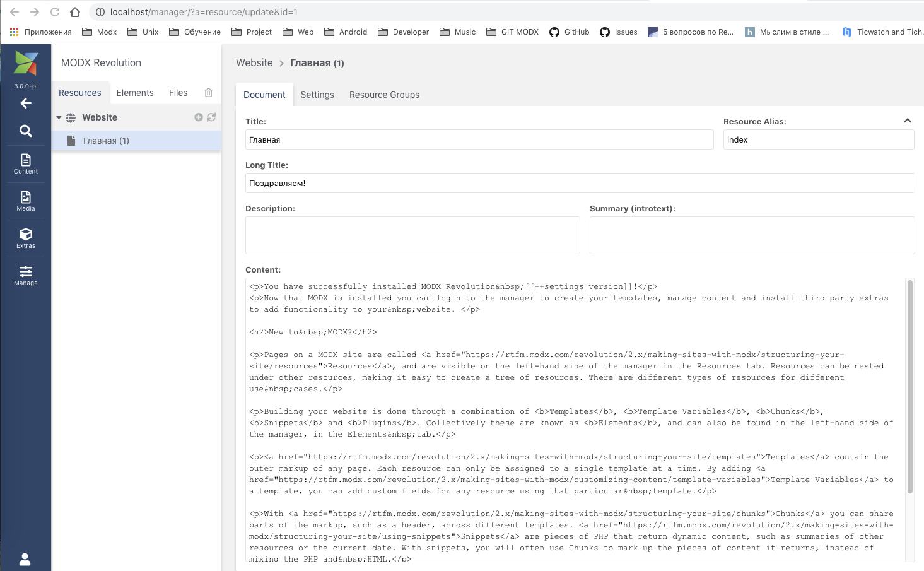
Task: Refresh the Website resource tree
Action: point(211,117)
